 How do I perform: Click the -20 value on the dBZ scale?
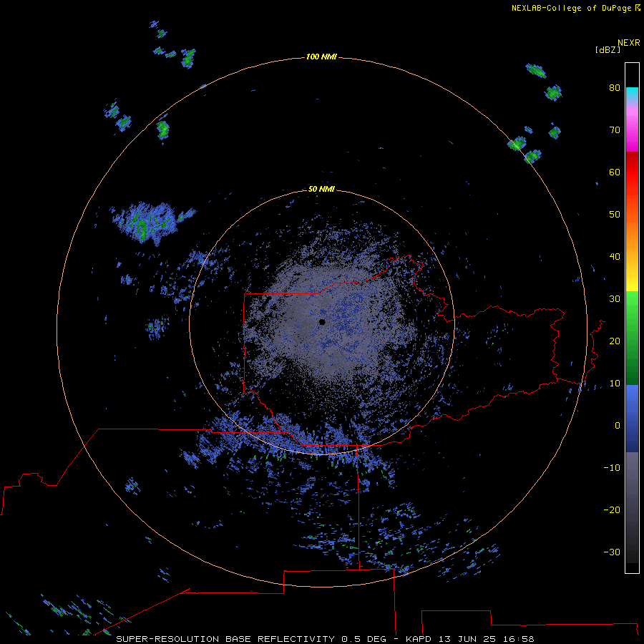click(612, 509)
